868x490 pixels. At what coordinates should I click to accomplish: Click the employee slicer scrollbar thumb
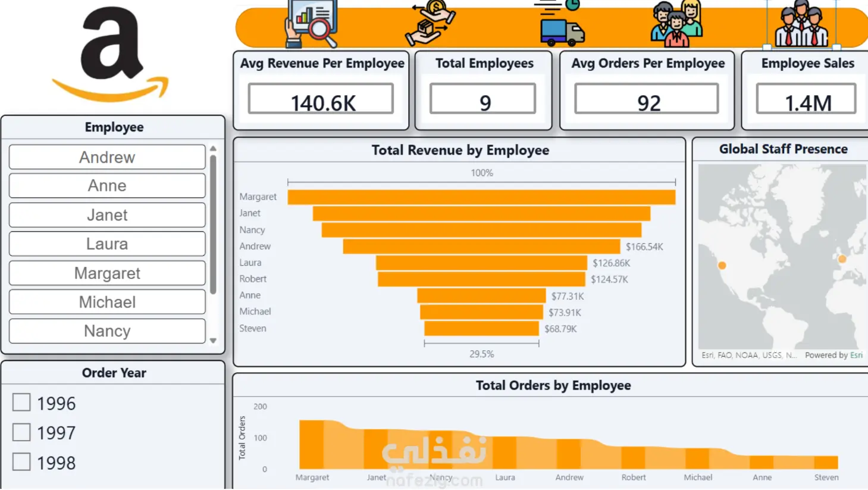213,225
